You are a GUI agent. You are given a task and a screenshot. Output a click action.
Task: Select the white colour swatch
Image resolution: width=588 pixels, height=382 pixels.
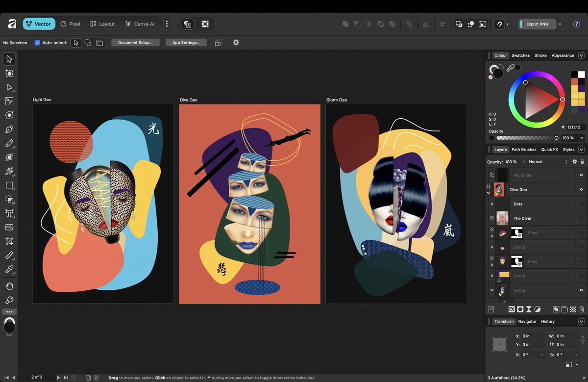click(x=581, y=75)
